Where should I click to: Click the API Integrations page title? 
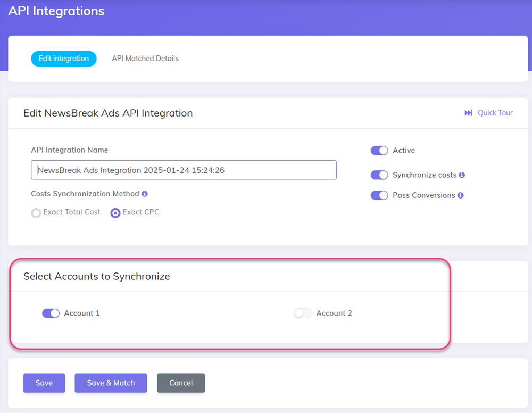coord(56,11)
